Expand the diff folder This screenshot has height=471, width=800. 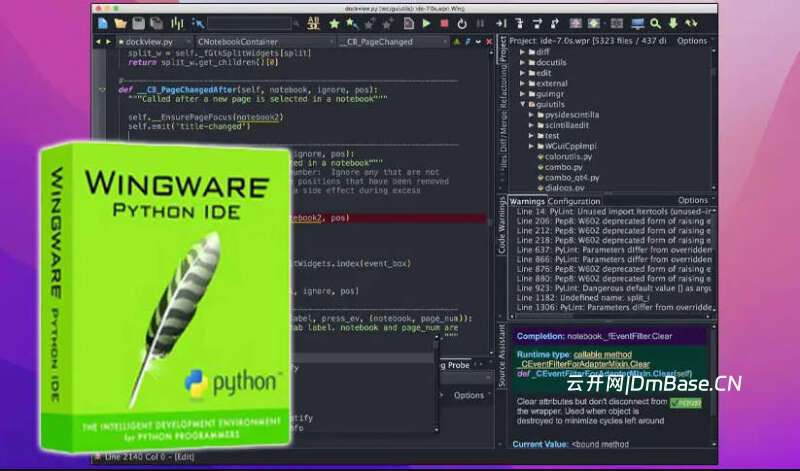point(522,52)
